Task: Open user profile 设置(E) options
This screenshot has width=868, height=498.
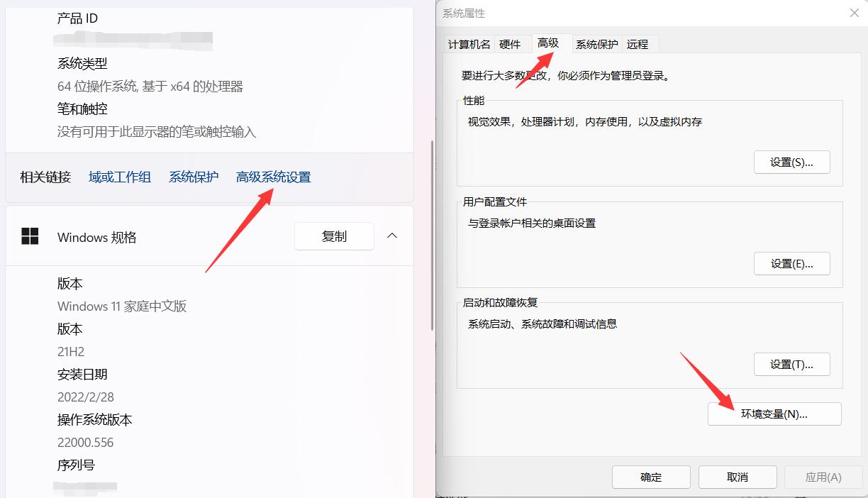Action: [x=791, y=263]
